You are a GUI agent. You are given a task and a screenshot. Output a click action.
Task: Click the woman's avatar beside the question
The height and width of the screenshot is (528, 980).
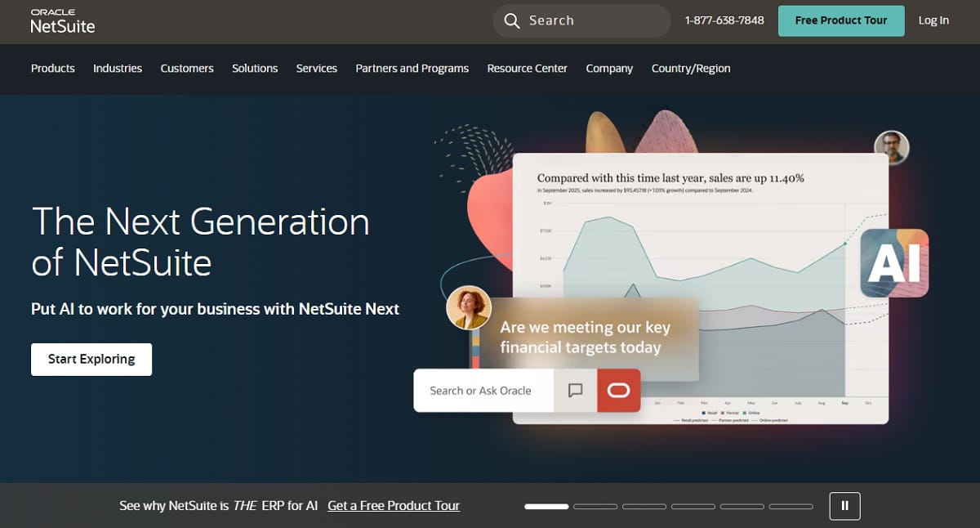coord(469,307)
